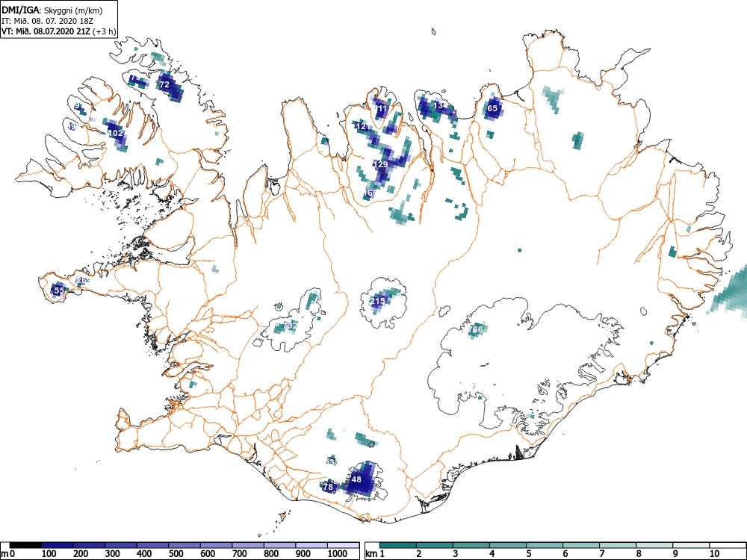
Task: Click the 'VT: Mið. 08.07.2020 21Z (+3 h)' line
Action: [x=58, y=31]
